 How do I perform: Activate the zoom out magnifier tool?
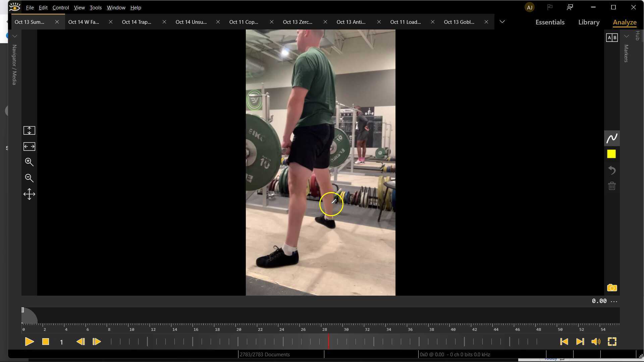(29, 178)
